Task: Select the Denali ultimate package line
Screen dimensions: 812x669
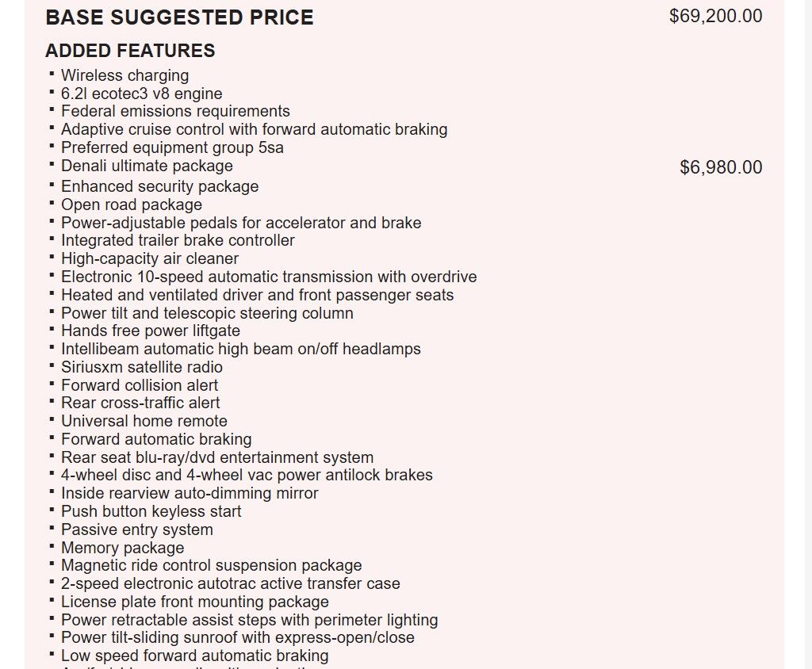Action: 147,166
